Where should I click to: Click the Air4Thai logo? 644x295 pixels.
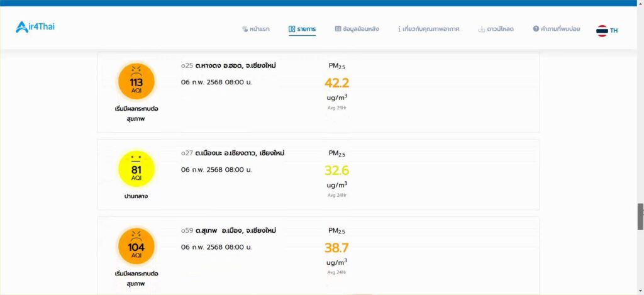(x=35, y=27)
